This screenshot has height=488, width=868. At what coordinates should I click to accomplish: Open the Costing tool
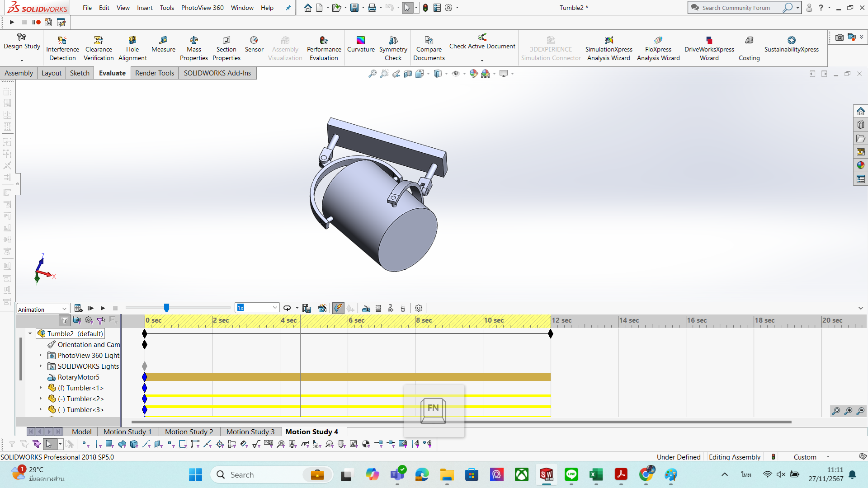tap(749, 48)
